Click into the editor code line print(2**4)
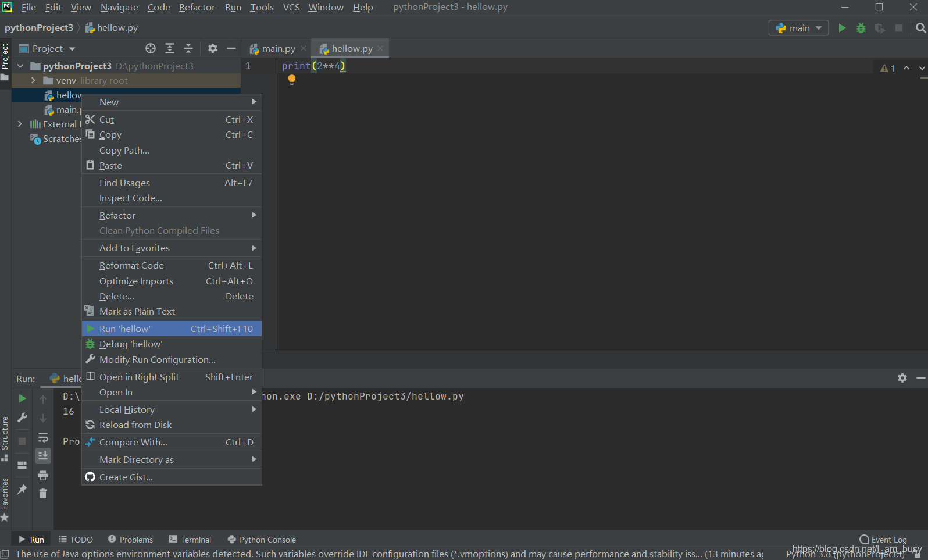Image resolution: width=928 pixels, height=560 pixels. click(x=314, y=66)
